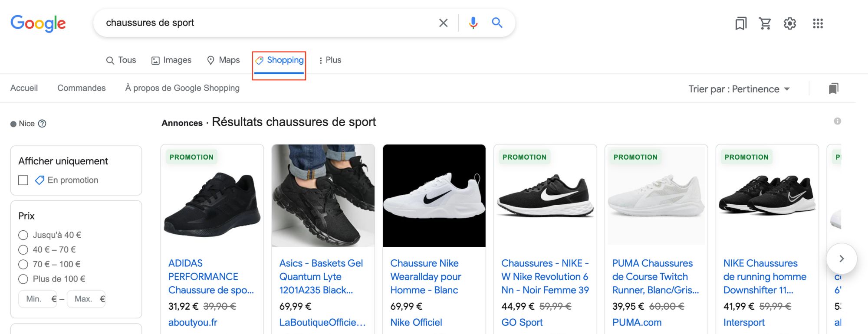Open settings gear icon
Screen dimensions: 868x334
tap(789, 23)
